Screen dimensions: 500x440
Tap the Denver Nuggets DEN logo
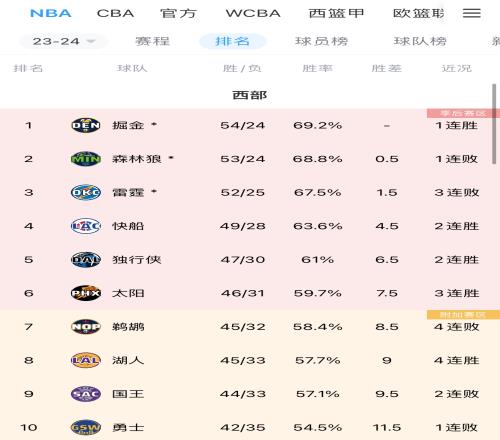[86, 125]
